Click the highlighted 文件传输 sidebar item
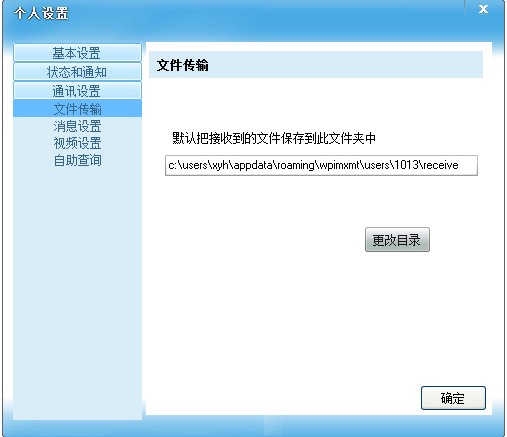This screenshot has height=437, width=507. [77, 109]
